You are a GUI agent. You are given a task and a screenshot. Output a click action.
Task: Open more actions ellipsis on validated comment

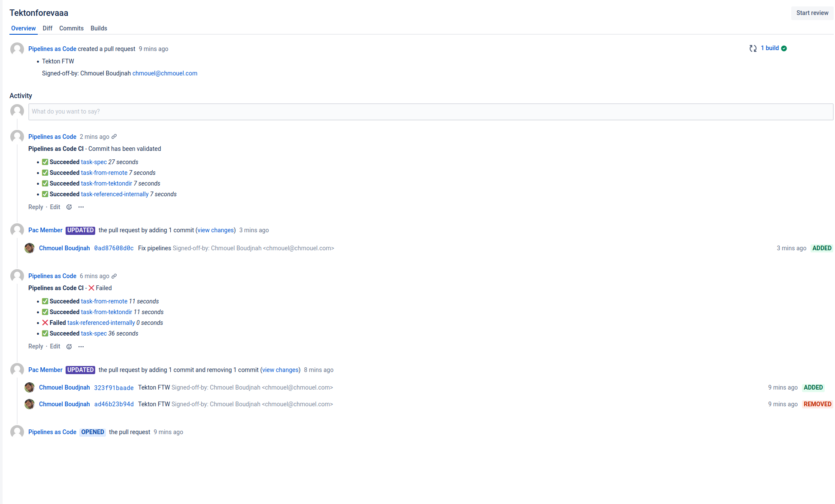click(x=81, y=207)
